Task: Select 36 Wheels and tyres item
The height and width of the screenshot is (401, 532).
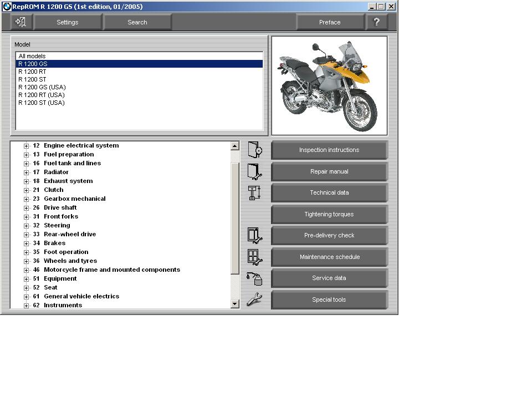Action: (x=70, y=261)
